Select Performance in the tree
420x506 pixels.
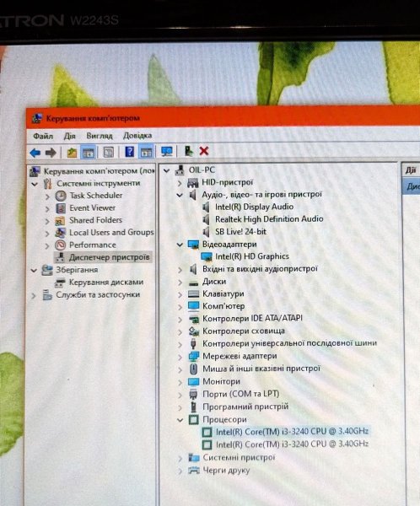click(x=93, y=245)
